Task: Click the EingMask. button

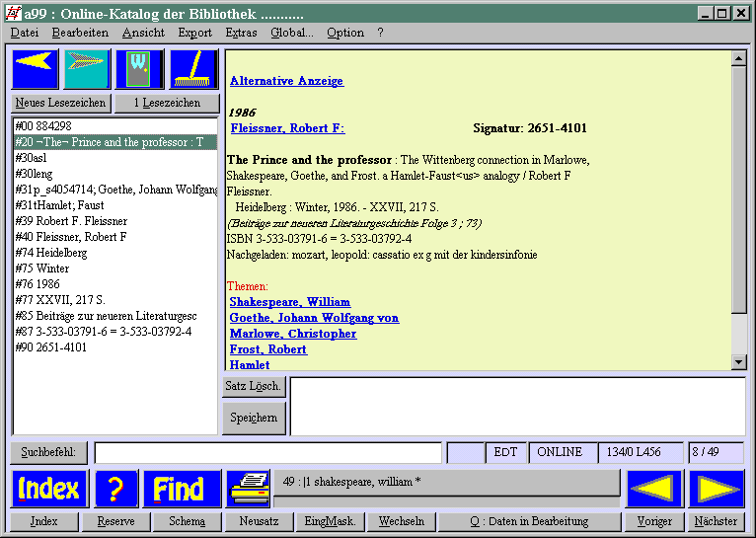Action: [331, 521]
